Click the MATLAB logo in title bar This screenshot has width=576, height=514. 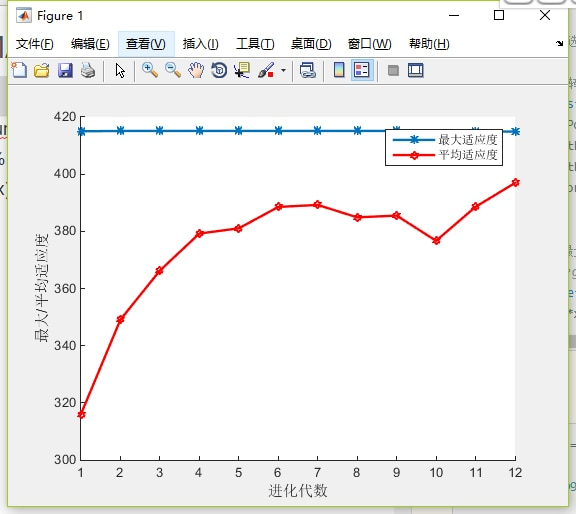pos(24,16)
